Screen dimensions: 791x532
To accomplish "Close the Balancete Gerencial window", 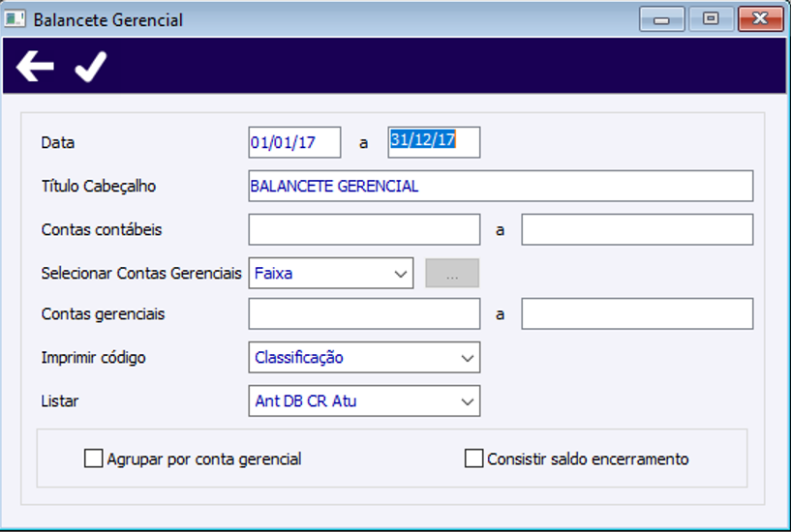I will (x=759, y=19).
